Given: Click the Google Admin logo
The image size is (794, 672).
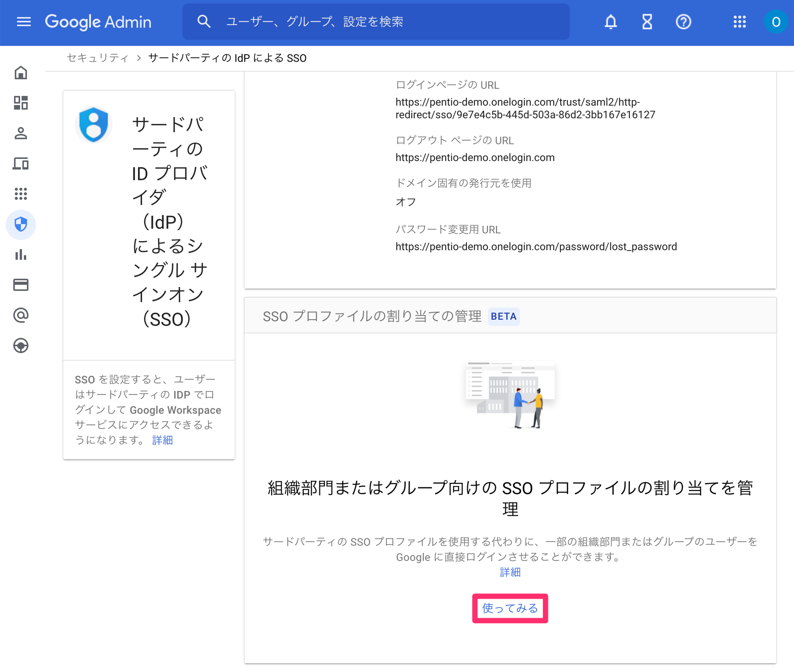Looking at the screenshot, I should (x=98, y=22).
